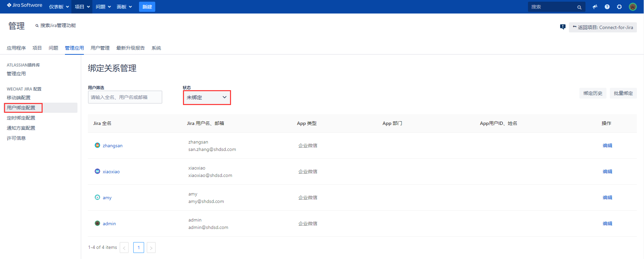Click the 批量绑定 button
This screenshot has width=644, height=259.
point(623,93)
